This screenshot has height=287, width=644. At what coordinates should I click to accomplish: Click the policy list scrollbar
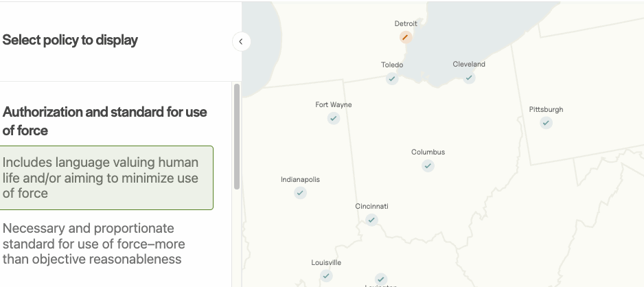237,136
